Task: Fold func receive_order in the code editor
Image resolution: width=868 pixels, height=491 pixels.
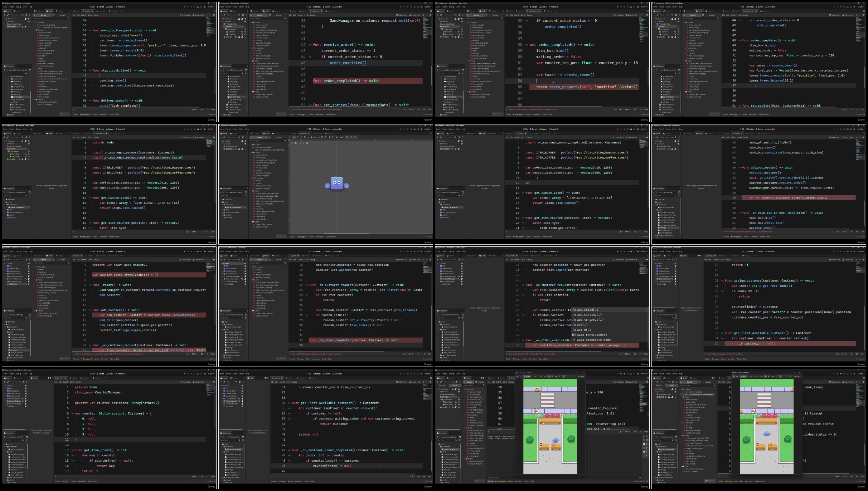Action: 310,45
